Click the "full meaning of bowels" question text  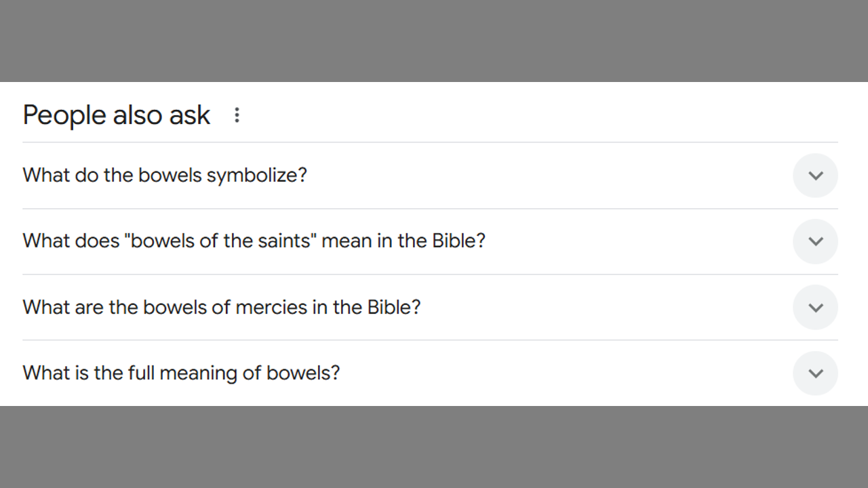(x=181, y=373)
